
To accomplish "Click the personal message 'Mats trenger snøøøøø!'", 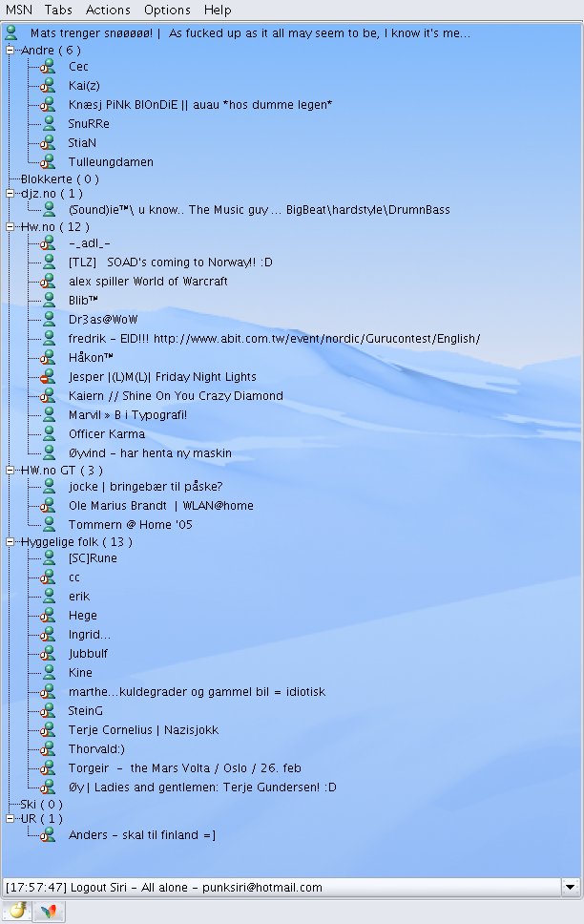I will pos(92,33).
